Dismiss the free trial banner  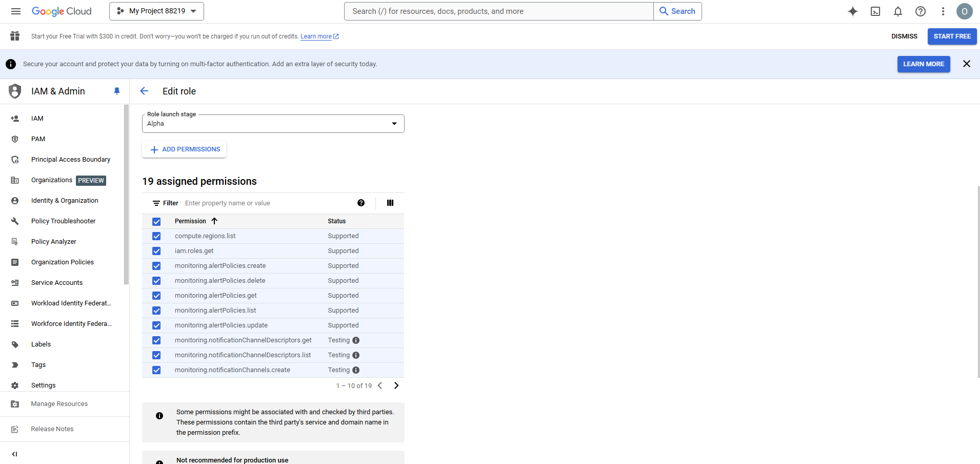[904, 36]
